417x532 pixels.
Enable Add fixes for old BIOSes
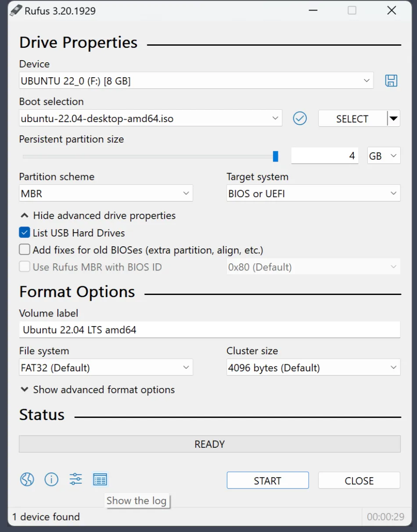25,250
